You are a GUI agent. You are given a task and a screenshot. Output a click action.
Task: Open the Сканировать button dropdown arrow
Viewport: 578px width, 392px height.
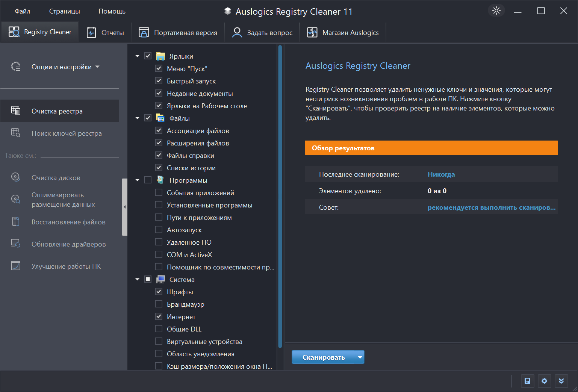(360, 357)
